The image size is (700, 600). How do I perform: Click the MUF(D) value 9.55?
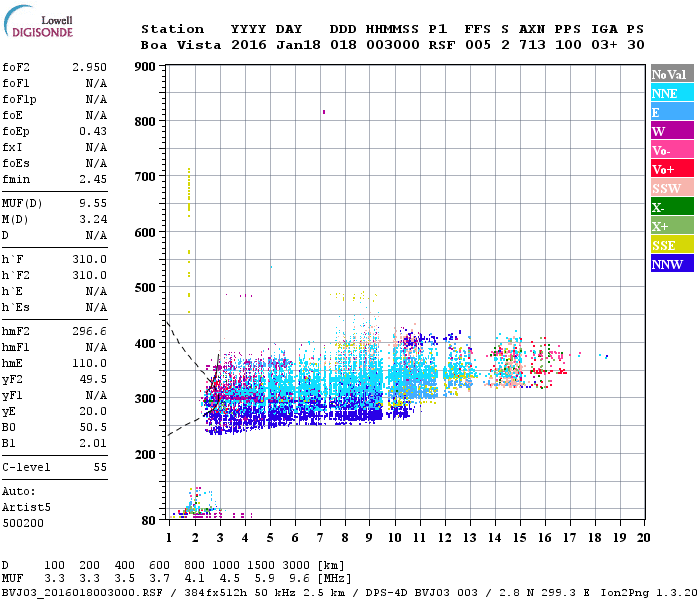pyautogui.click(x=93, y=204)
